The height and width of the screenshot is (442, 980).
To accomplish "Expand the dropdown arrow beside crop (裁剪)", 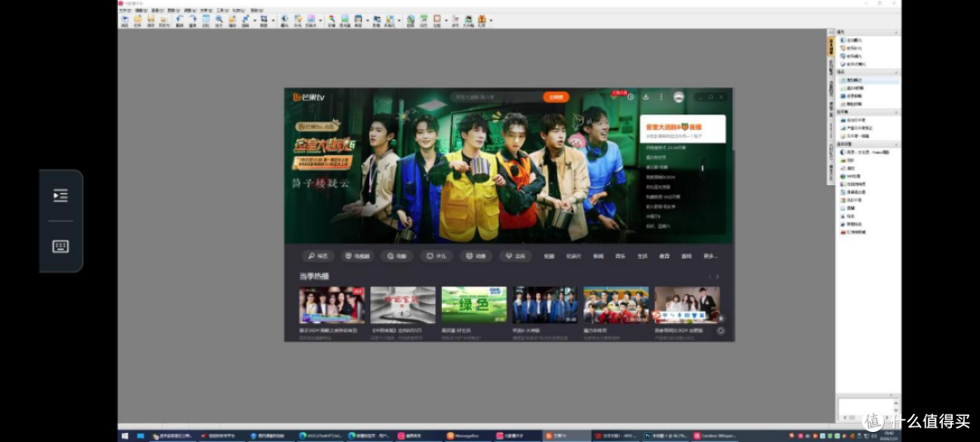I will tap(273, 21).
